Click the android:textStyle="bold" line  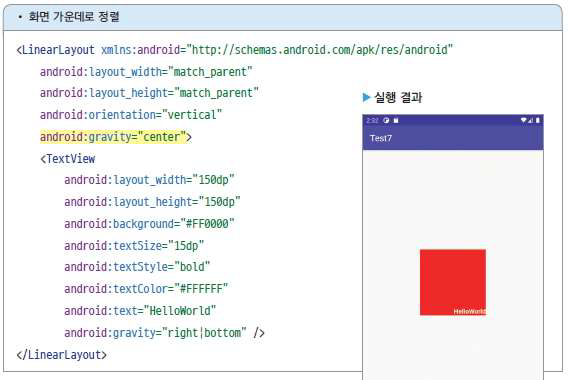coord(137,267)
